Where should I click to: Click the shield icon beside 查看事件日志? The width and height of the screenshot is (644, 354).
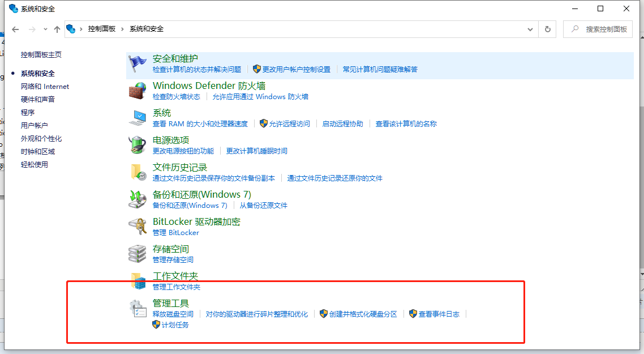click(413, 314)
